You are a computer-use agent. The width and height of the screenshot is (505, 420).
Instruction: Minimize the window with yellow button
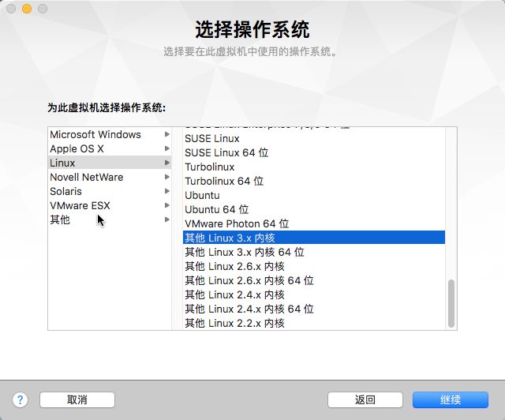(x=27, y=9)
